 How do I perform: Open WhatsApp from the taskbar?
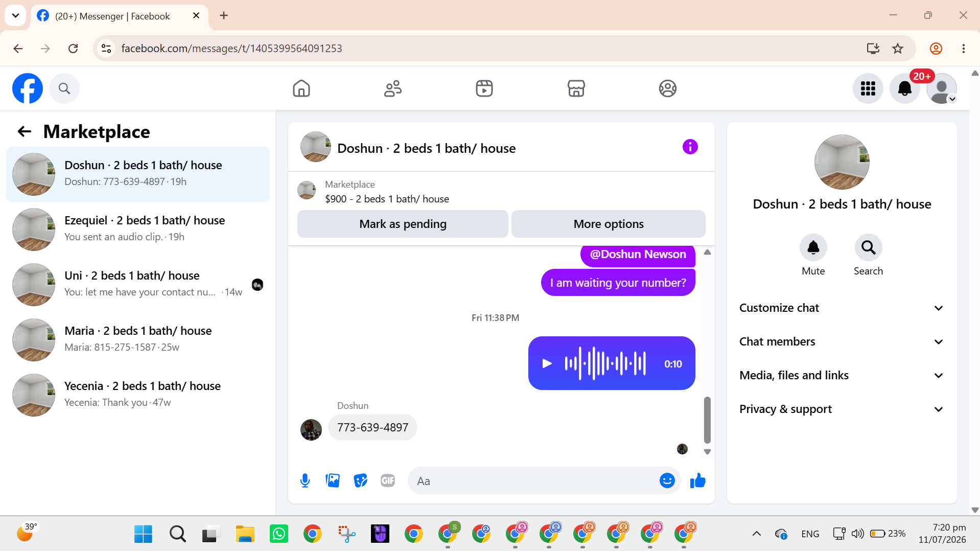[x=279, y=534]
